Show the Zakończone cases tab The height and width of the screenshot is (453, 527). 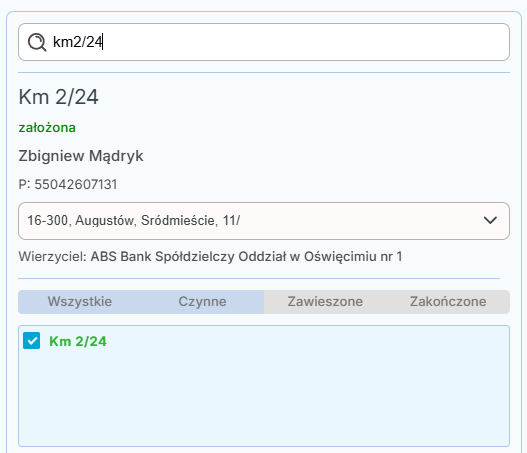point(448,301)
